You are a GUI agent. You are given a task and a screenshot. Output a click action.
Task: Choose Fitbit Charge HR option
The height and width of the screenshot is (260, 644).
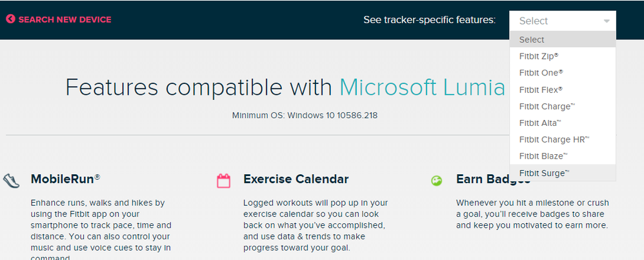click(x=563, y=139)
